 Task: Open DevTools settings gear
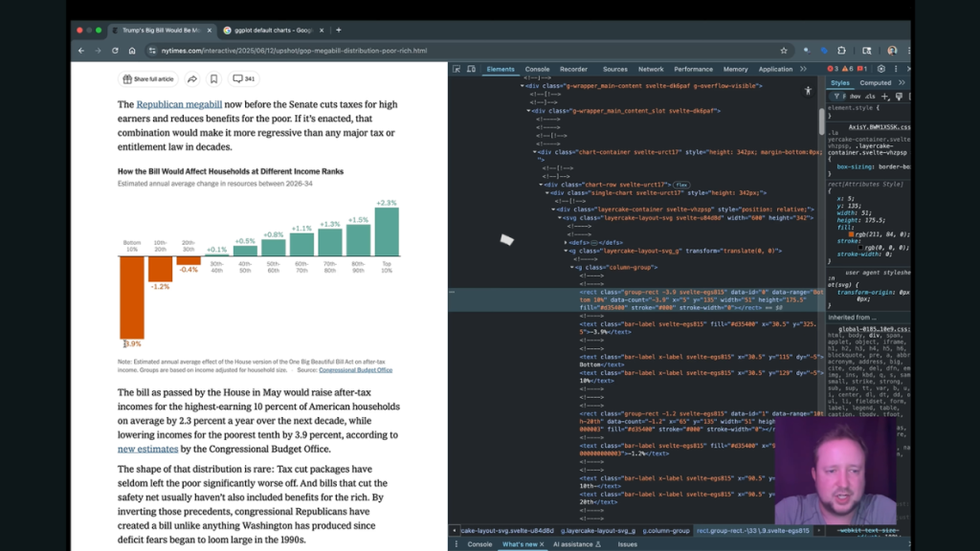tap(880, 68)
